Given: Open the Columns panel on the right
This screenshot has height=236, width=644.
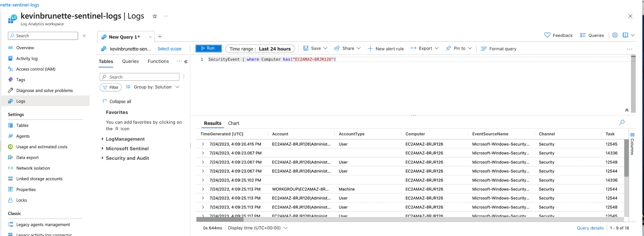Looking at the screenshot, I should click(632, 144).
